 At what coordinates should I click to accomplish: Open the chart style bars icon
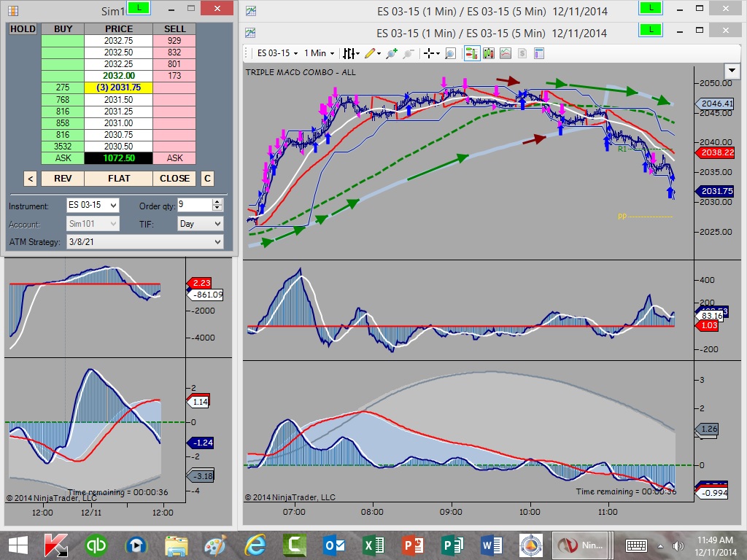coord(349,53)
